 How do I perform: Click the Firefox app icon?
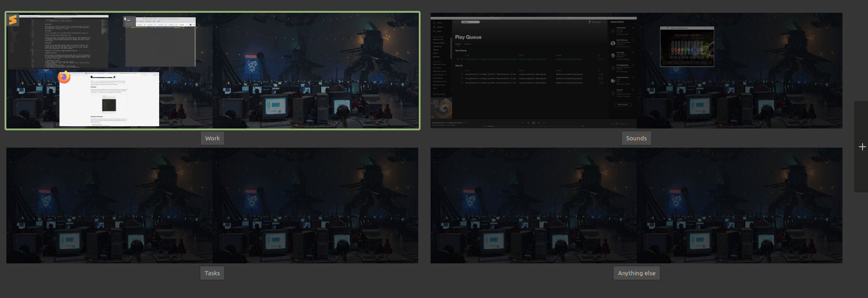point(64,77)
